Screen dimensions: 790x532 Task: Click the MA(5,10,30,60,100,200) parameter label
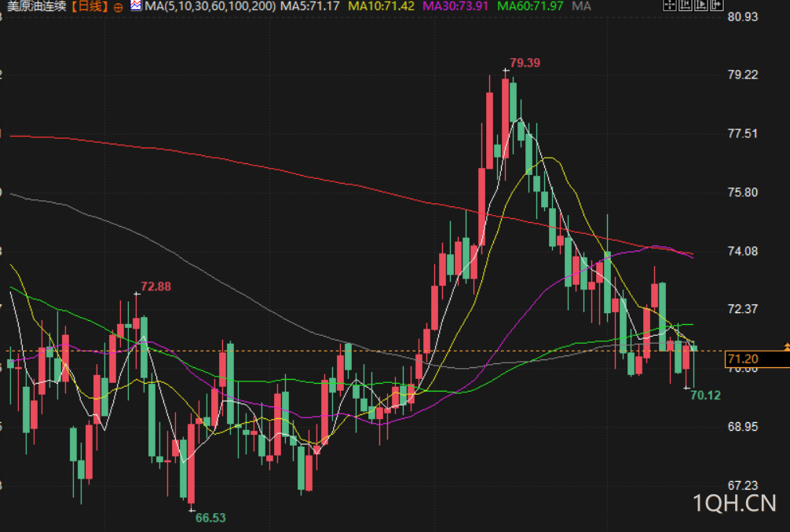tap(210, 6)
